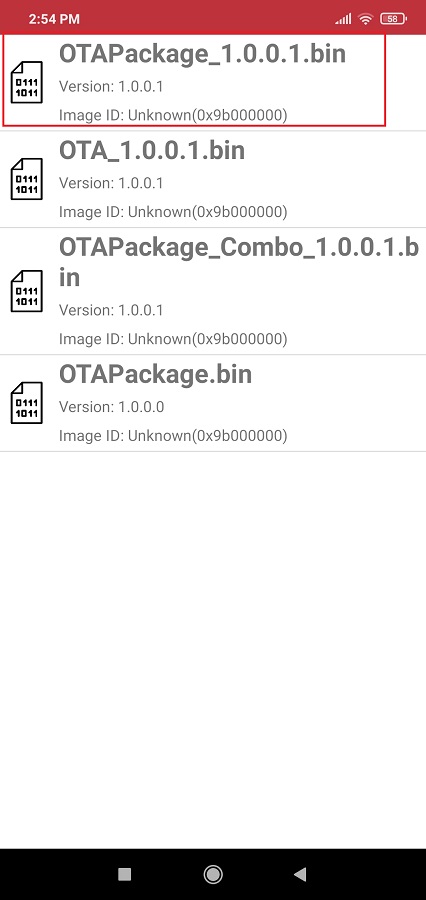The width and height of the screenshot is (426, 900).
Task: Tap the 2:54 PM clock in status bar
Action: pos(54,19)
